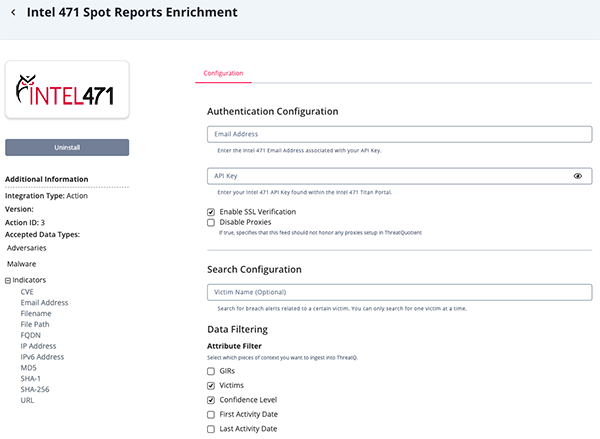Open the Configuration tab
Screen dimensions: 600x439
(x=223, y=73)
